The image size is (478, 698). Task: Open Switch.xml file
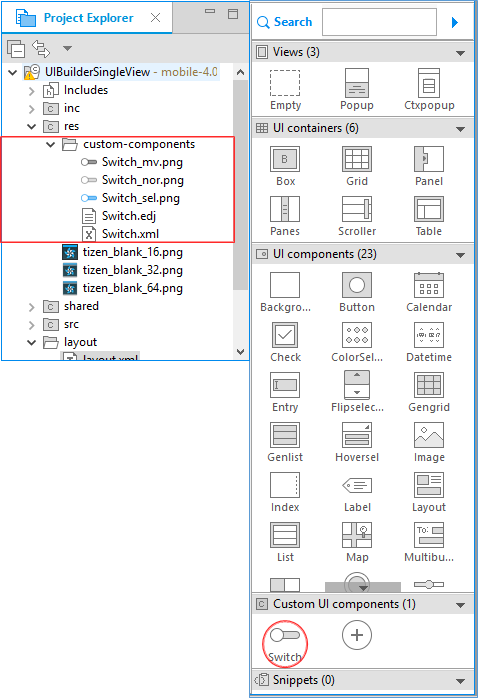(x=120, y=234)
